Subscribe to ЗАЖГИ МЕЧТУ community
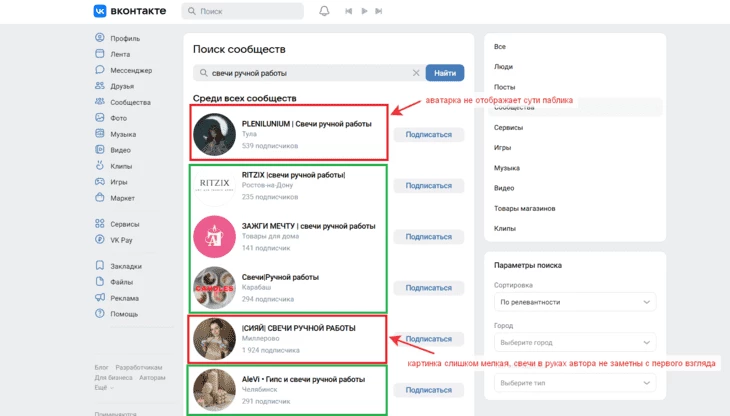Viewport: 730px width, 416px height. click(428, 237)
